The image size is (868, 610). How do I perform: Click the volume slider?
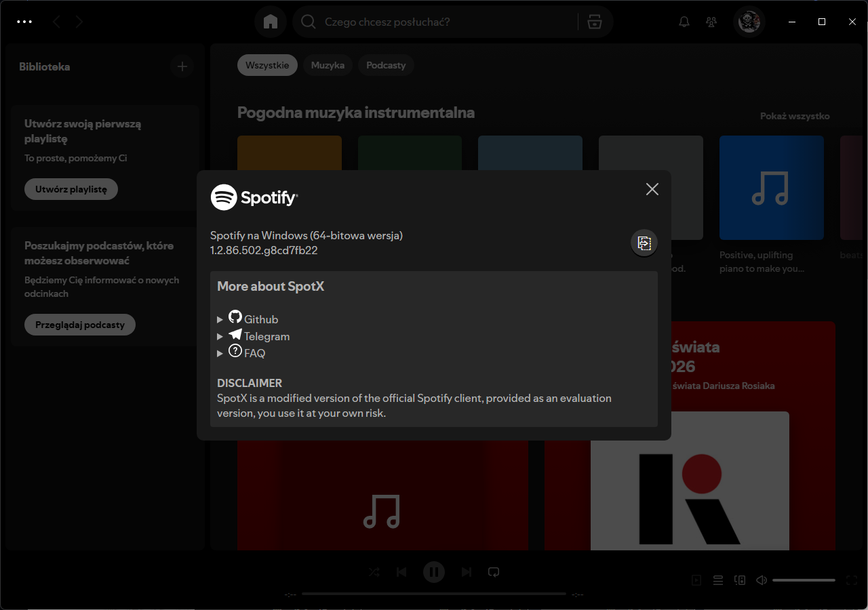(x=804, y=580)
